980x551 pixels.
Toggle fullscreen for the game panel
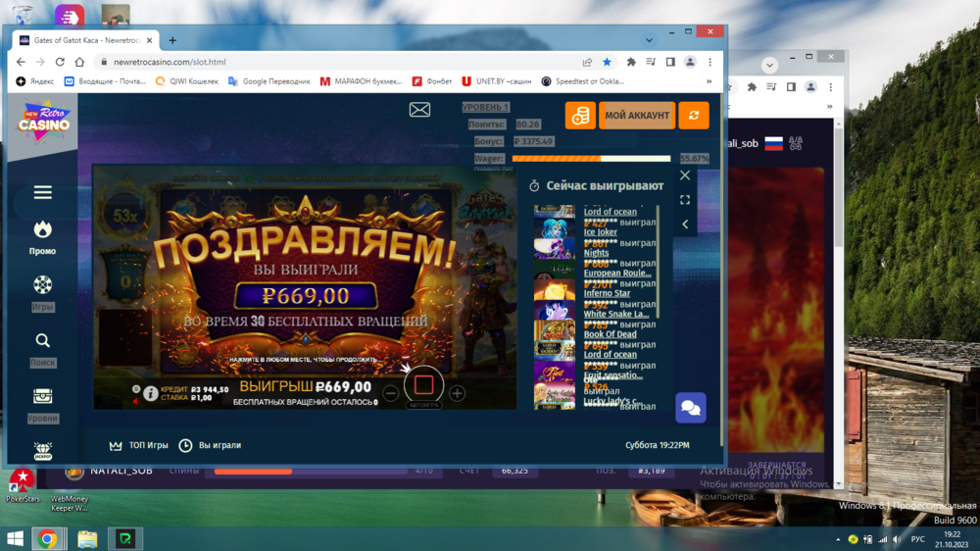pyautogui.click(x=685, y=200)
